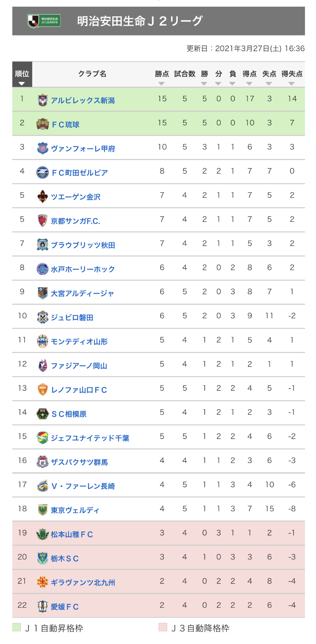
Task: Open 水戸ホーリーホック team link
Action: coord(83,269)
